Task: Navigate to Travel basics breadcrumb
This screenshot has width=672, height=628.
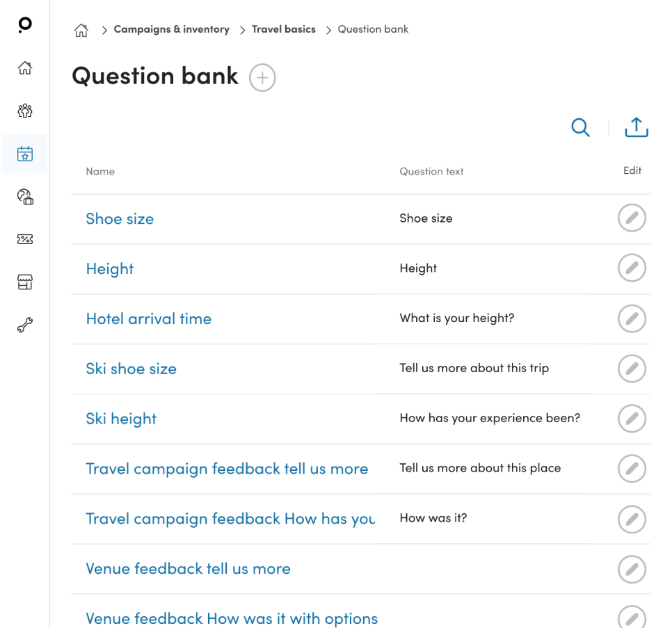Action: pos(283,29)
